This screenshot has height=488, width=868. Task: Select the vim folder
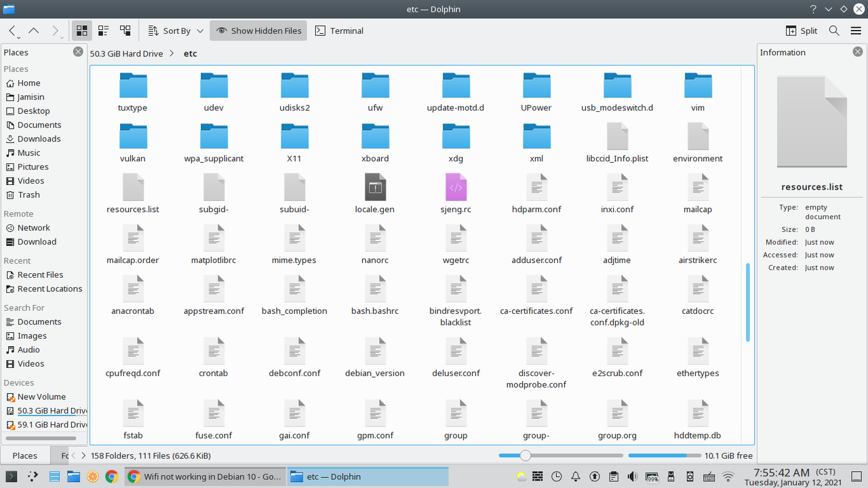tap(698, 92)
